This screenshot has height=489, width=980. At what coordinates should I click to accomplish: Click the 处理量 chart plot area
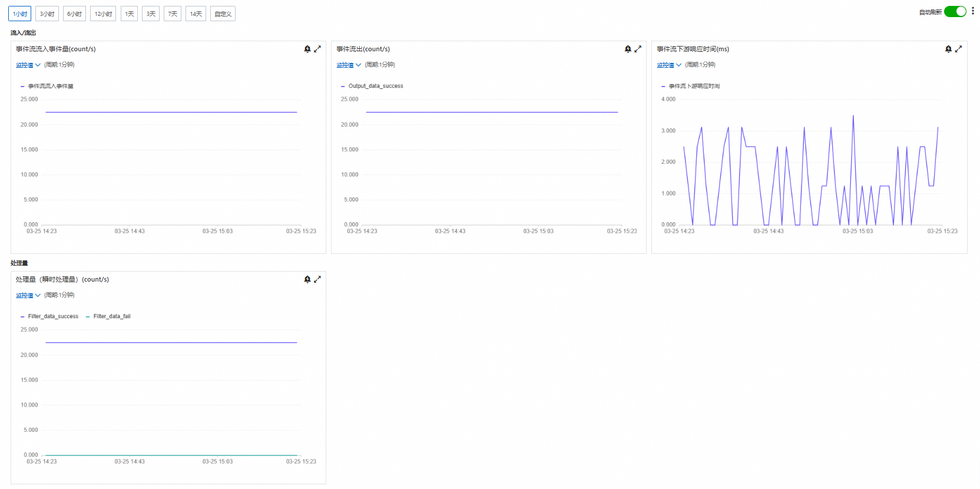pyautogui.click(x=171, y=392)
